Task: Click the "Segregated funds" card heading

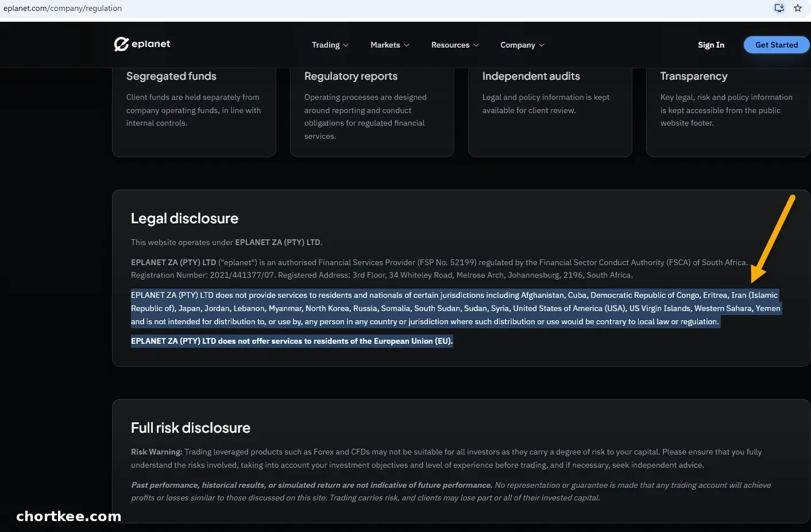Action: [x=171, y=76]
